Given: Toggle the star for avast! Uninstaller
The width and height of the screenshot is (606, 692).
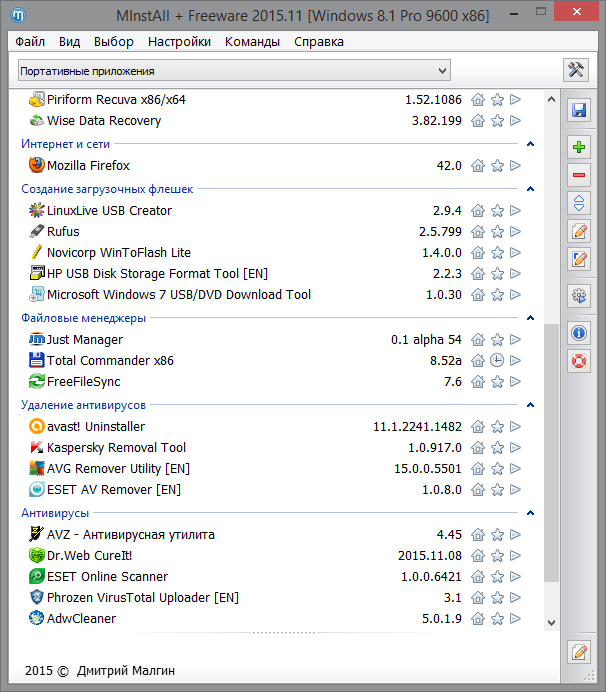Looking at the screenshot, I should pyautogui.click(x=497, y=427).
